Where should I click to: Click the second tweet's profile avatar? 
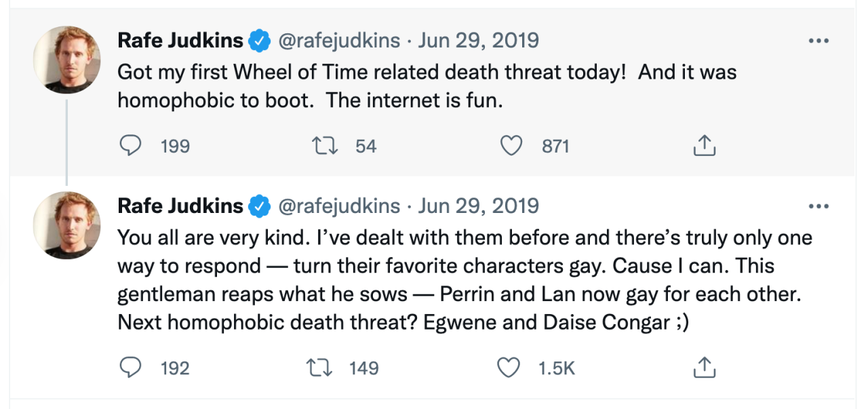coord(67,225)
